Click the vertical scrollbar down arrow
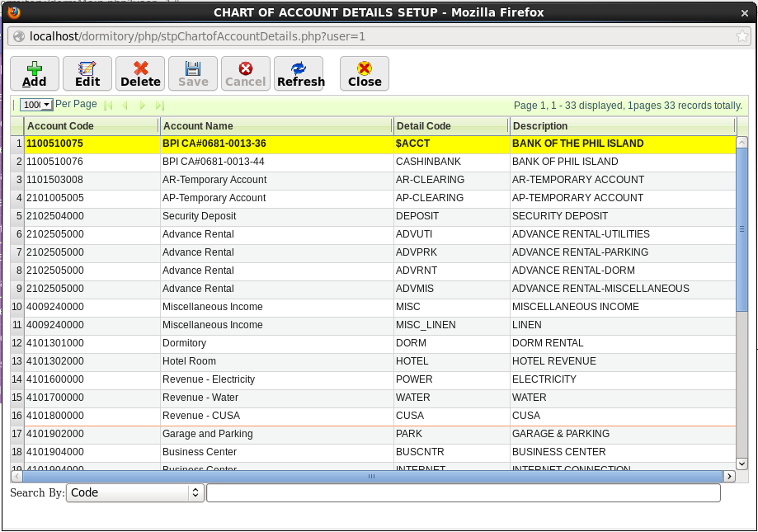 click(742, 464)
